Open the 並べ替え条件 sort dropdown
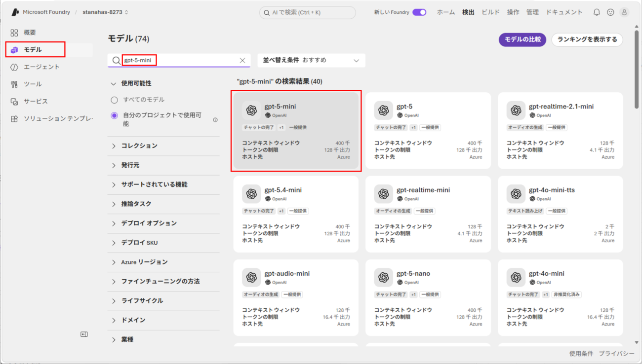The image size is (642, 364). [x=311, y=60]
